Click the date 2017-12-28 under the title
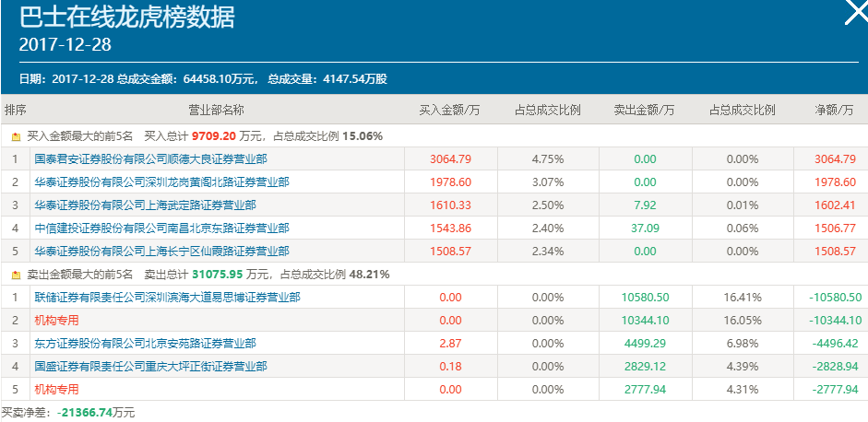Screen dimensions: 868x422 click(65, 45)
